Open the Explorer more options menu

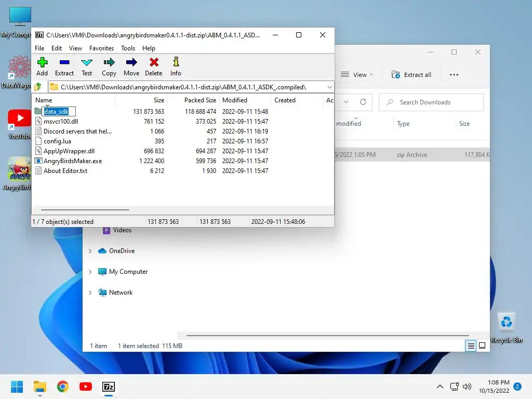click(x=454, y=75)
